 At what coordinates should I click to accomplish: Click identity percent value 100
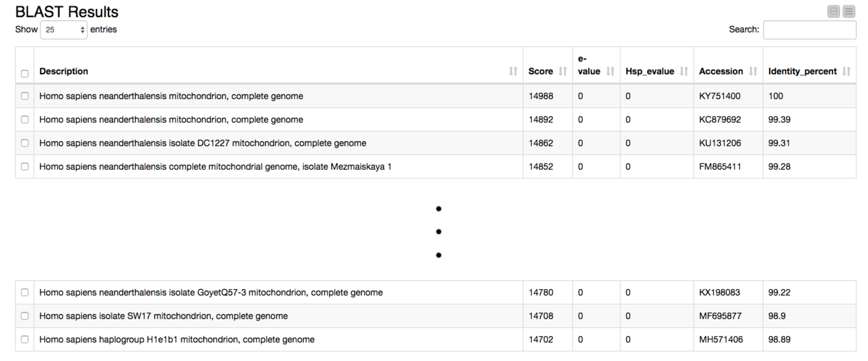[x=776, y=96]
